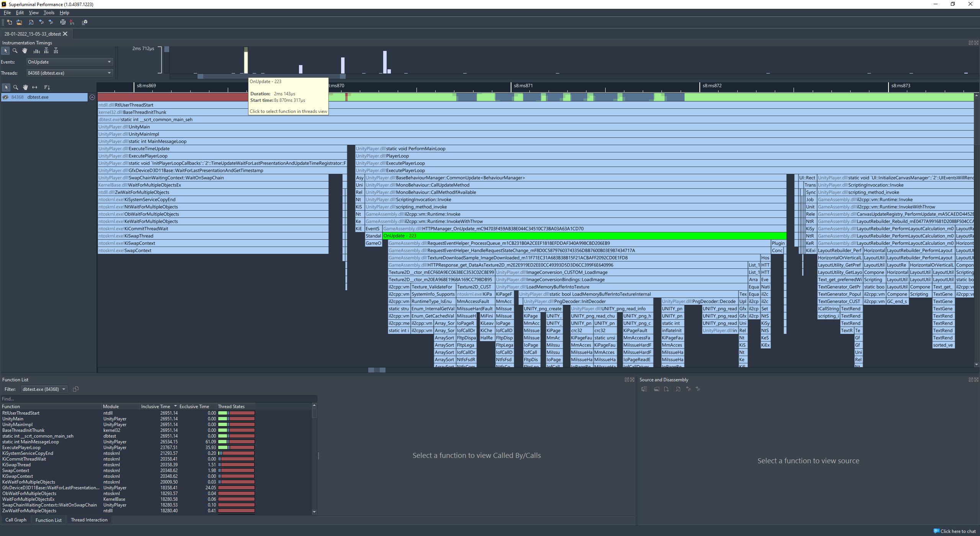
Task: Click the 'Click here to chat' link
Action: 957,531
